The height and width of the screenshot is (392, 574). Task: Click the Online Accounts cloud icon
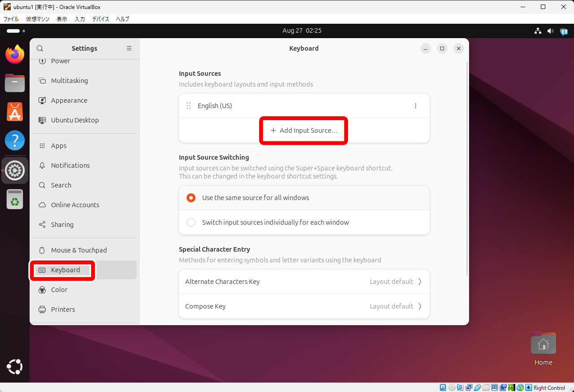(x=42, y=205)
